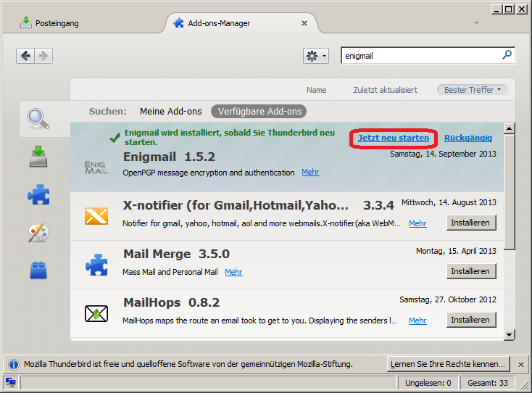Select the Verfügbare Add-ons filter
532x393 pixels.
[x=258, y=111]
